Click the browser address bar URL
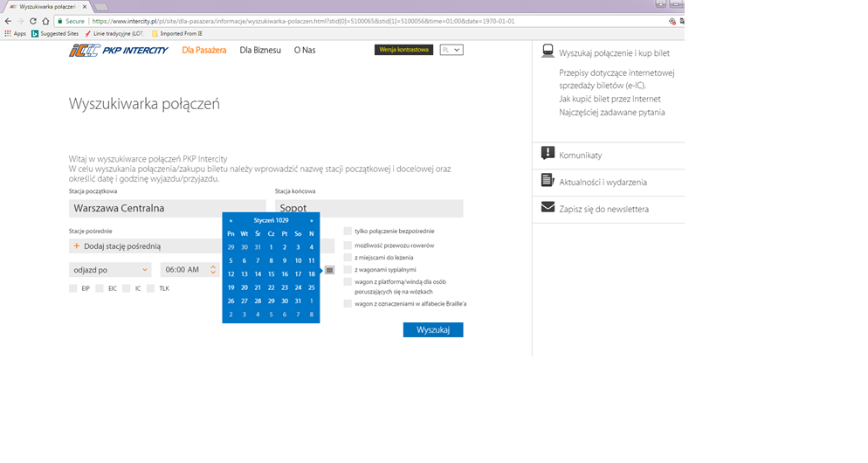This screenshot has height=463, width=868. (x=303, y=21)
